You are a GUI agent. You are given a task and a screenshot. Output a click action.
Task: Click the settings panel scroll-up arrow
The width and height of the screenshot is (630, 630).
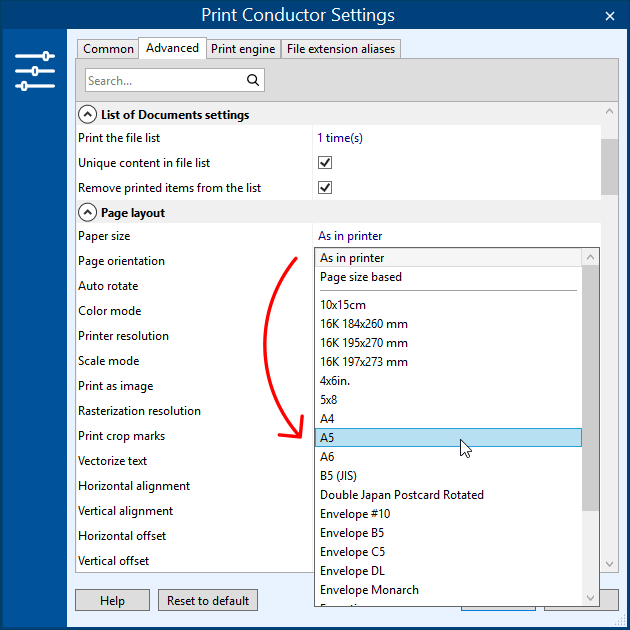(x=609, y=111)
